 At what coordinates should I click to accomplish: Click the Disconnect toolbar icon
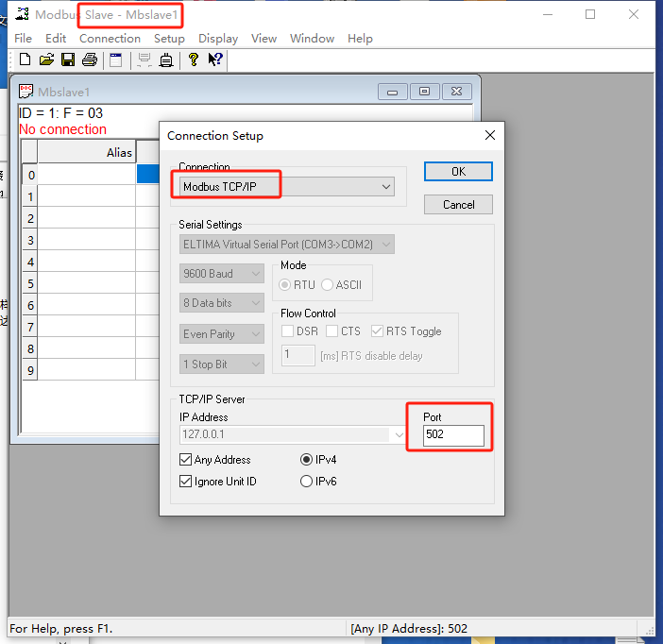[166, 59]
